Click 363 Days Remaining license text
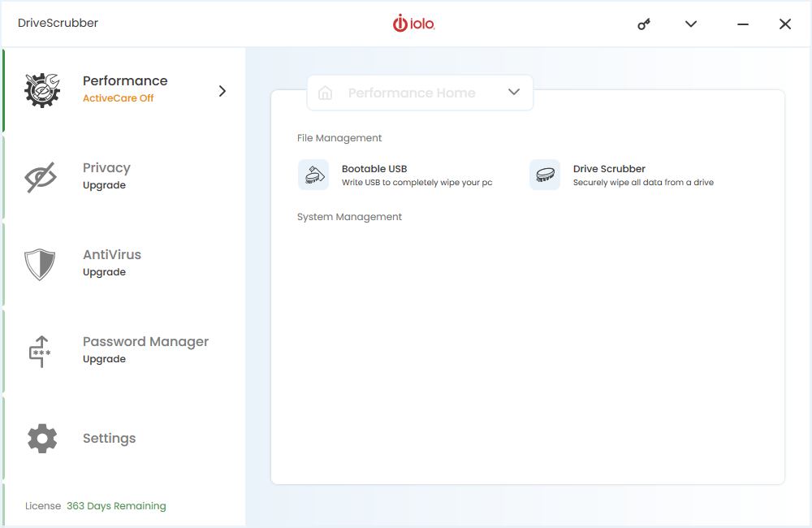This screenshot has width=812, height=528. 116,506
